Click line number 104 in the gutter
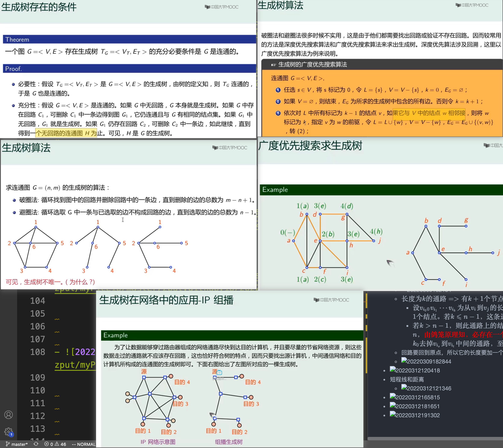The image size is (503, 448). [37, 301]
